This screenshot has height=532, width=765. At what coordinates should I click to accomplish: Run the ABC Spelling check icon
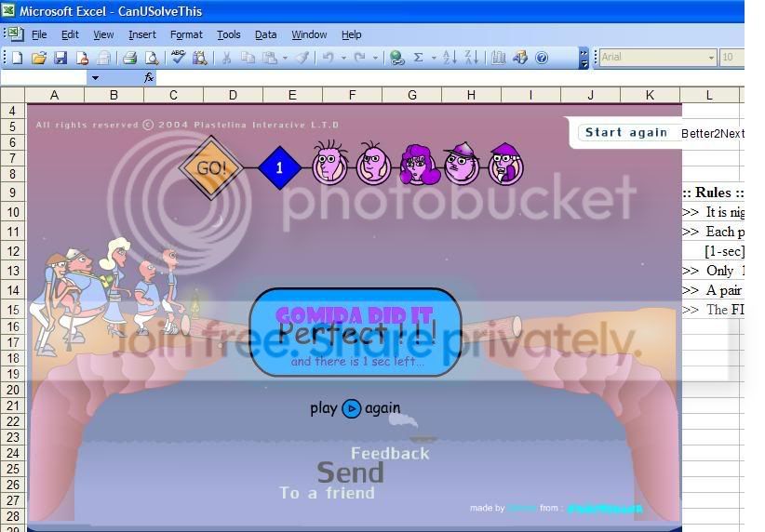click(x=178, y=57)
